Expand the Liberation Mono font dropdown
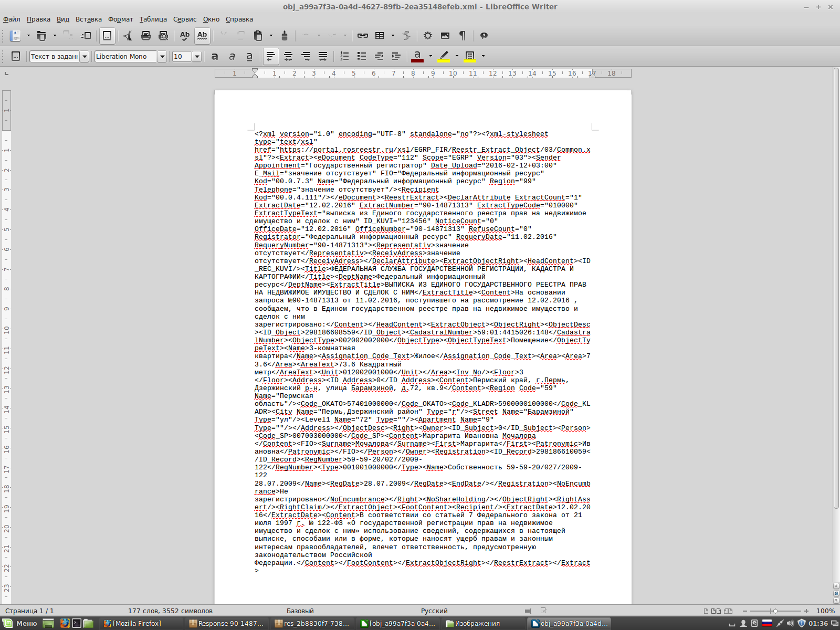This screenshot has height=630, width=840. [162, 56]
